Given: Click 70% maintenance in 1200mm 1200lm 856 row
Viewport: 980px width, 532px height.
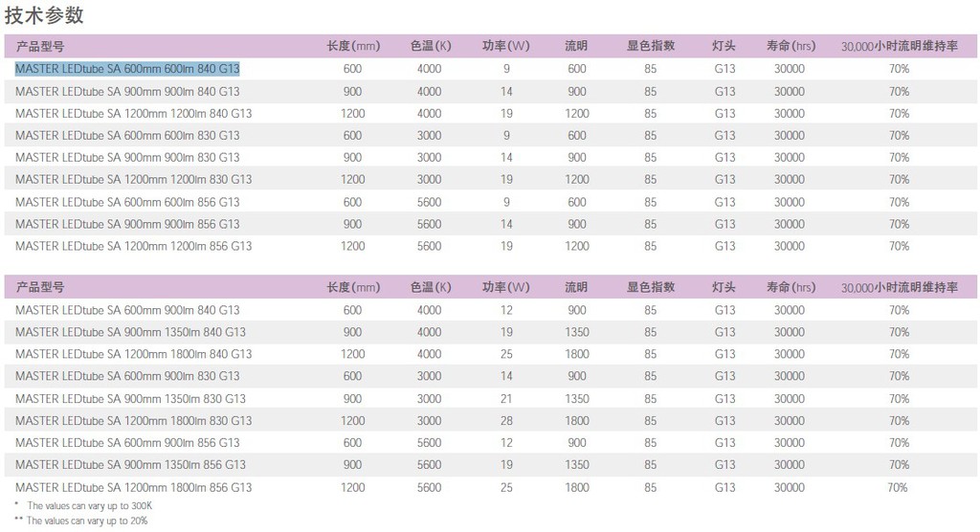Looking at the screenshot, I should click(899, 246).
